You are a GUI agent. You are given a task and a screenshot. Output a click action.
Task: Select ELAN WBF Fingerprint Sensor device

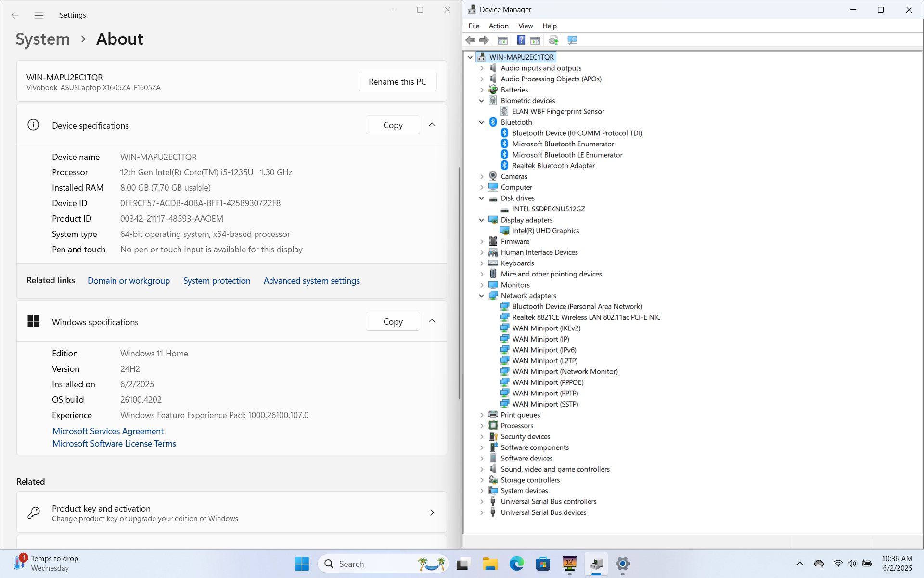558,111
